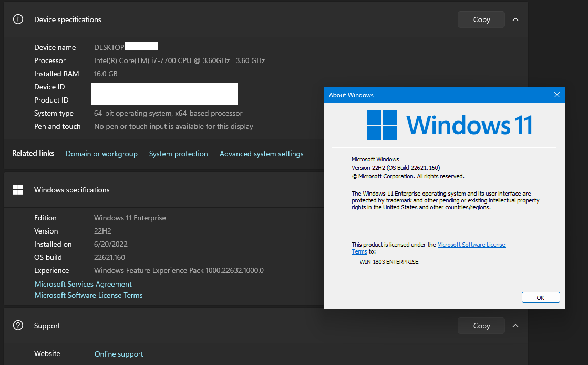Select the Windows Feature Experience Pack text
This screenshot has width=588, height=365.
179,270
